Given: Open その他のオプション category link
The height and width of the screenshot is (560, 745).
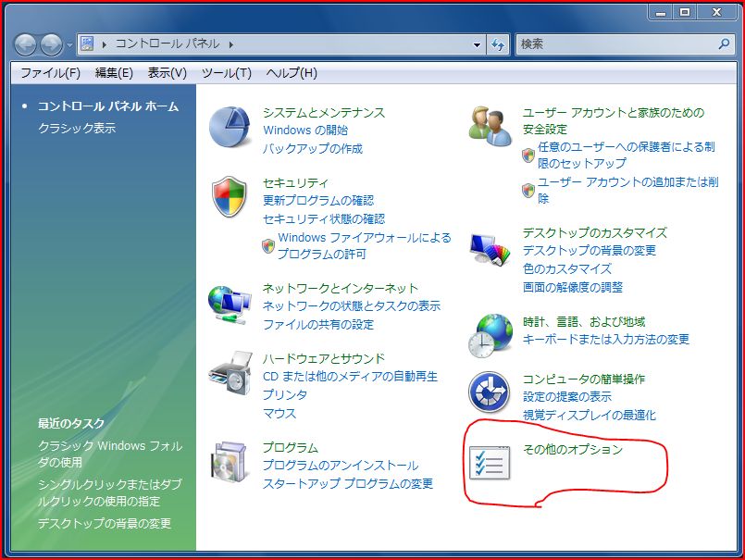Looking at the screenshot, I should pos(573,449).
